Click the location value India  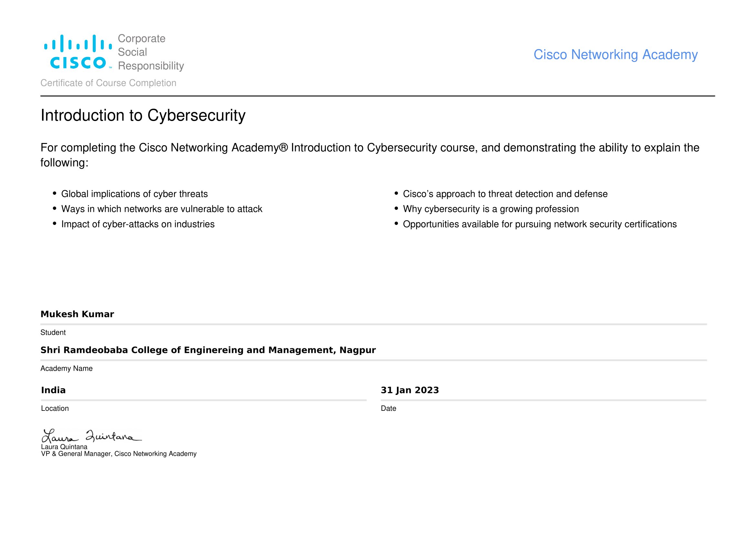(x=53, y=390)
